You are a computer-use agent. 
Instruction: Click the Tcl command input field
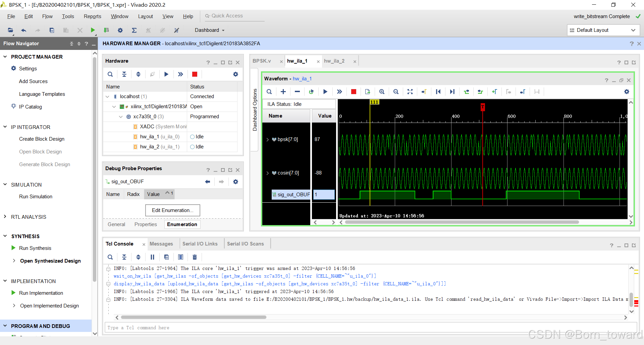[371, 328]
